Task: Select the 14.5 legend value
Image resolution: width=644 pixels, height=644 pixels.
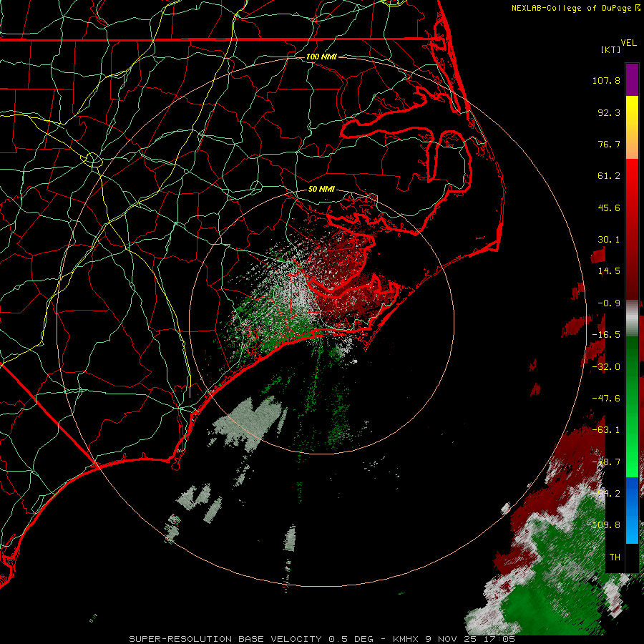Action: [609, 271]
